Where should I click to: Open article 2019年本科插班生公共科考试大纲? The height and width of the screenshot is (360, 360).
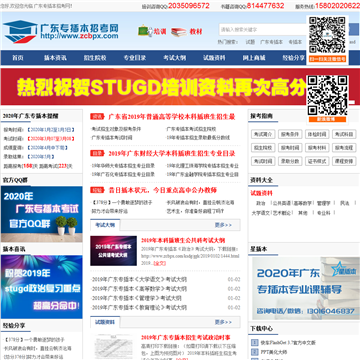coord(183,240)
